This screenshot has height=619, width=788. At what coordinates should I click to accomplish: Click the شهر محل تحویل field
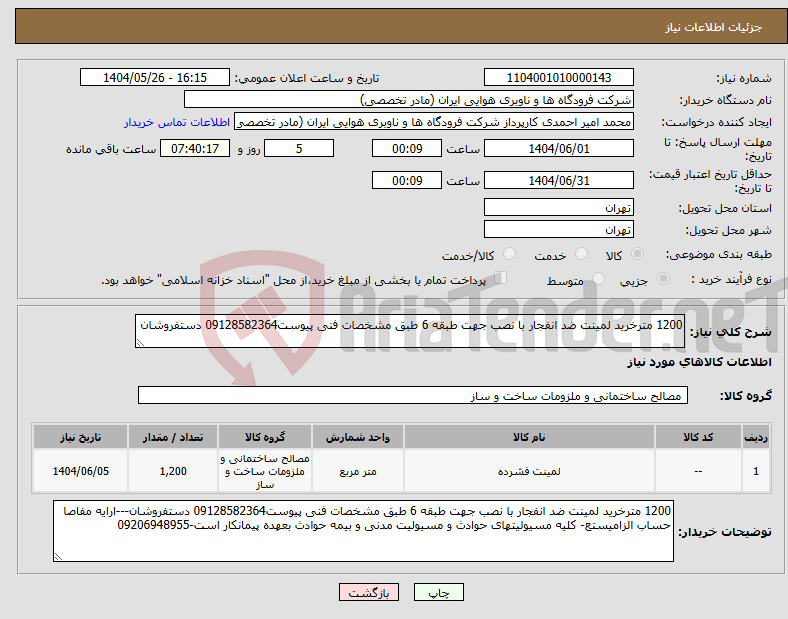[559, 229]
